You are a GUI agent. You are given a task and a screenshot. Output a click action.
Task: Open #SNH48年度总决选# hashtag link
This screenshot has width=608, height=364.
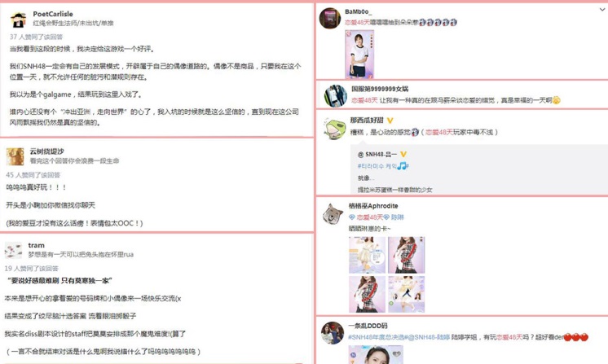click(376, 337)
